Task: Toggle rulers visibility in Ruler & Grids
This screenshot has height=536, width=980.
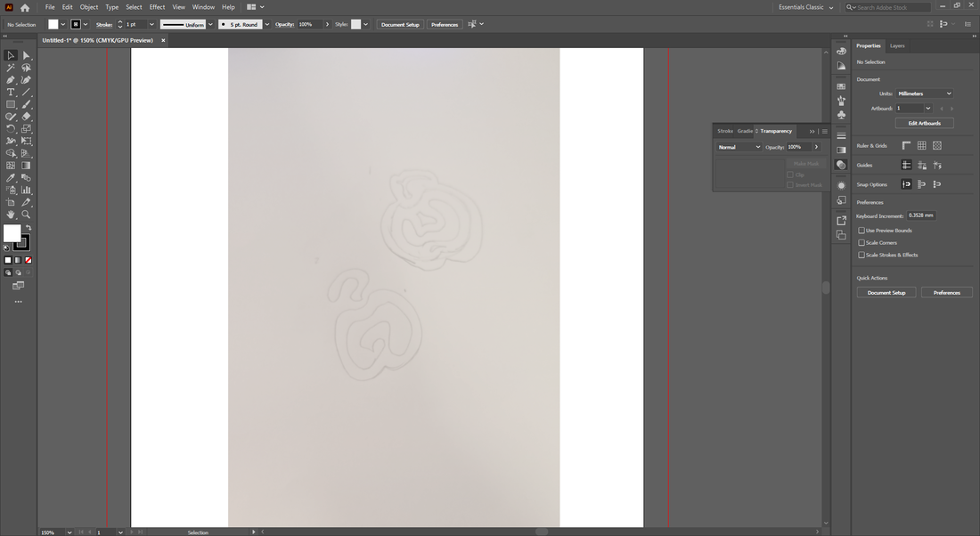Action: pos(906,145)
